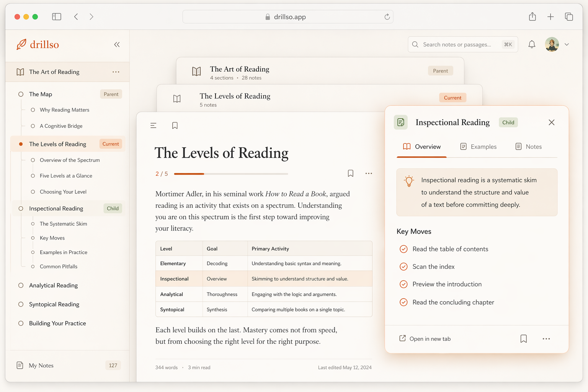Toggle the 'Scan the index' checkmark

pos(403,267)
